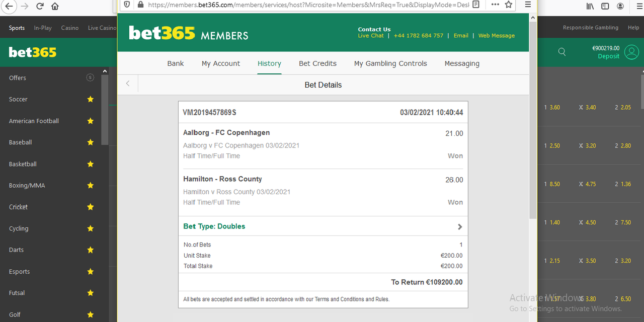Expand Bet Type Doubles with the chevron
Screen dimensions: 644x322
[x=460, y=227]
